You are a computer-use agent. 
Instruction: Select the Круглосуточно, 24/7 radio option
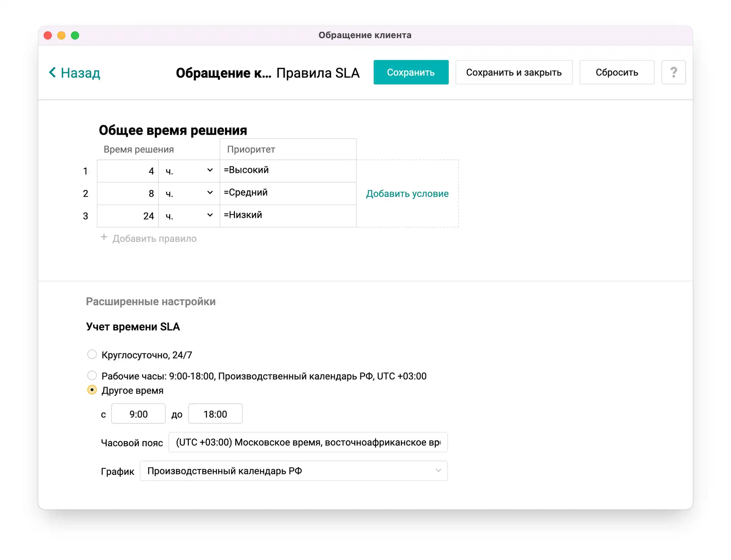(92, 354)
